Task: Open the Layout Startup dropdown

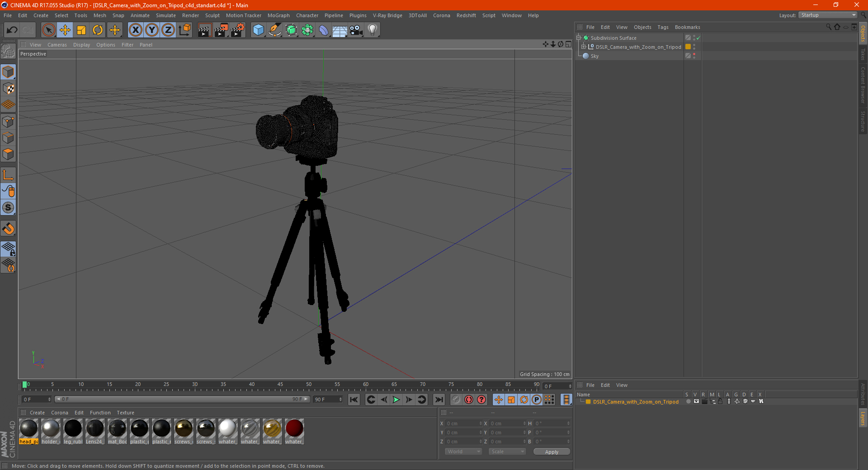Action: coord(828,15)
